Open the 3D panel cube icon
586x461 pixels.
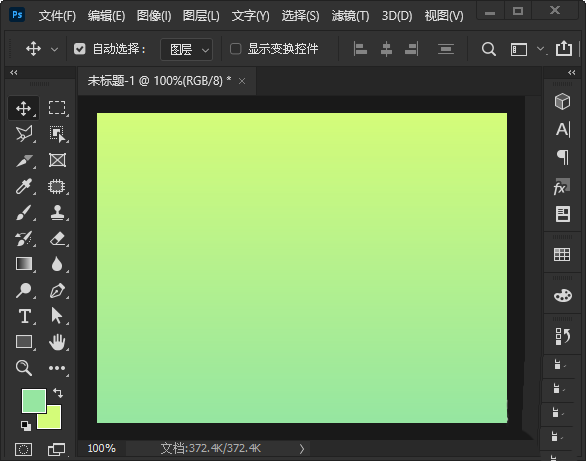[x=562, y=102]
